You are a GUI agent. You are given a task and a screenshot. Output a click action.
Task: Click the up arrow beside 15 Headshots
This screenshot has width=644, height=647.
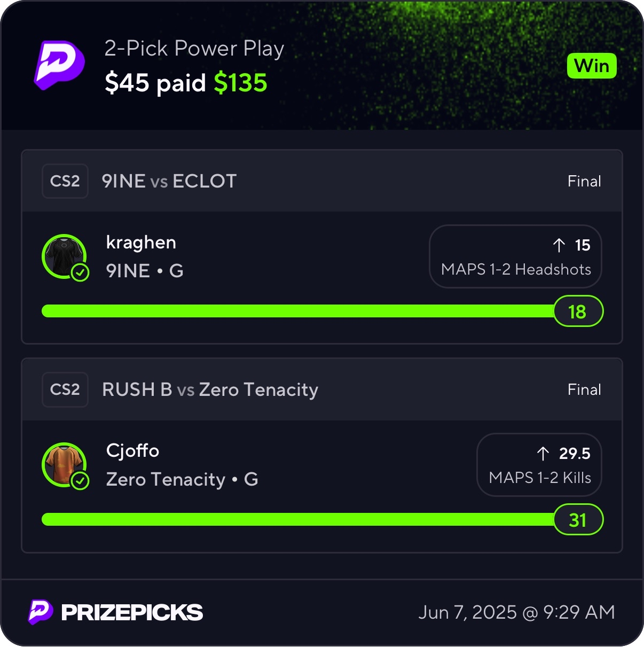pyautogui.click(x=559, y=245)
